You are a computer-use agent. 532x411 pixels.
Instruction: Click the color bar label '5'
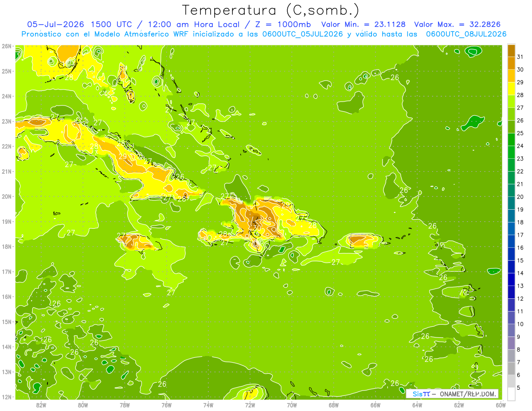(x=519, y=388)
